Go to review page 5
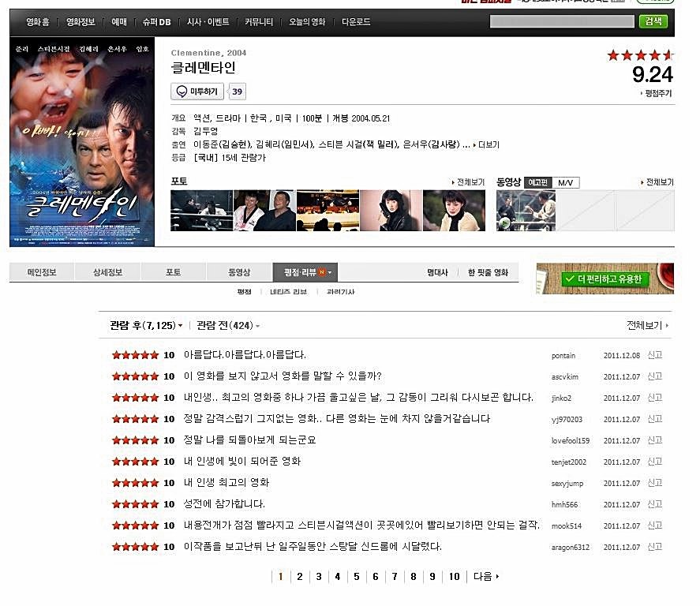The height and width of the screenshot is (606, 700). tap(356, 577)
